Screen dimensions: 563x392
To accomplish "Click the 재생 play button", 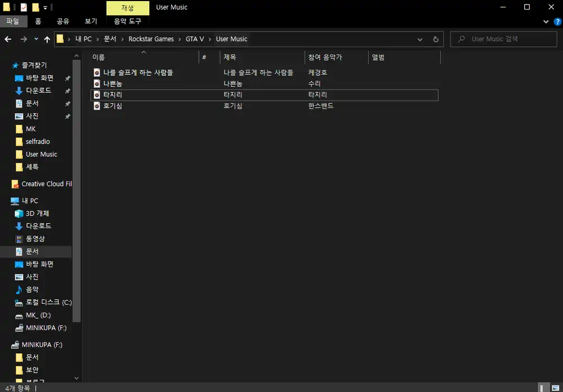I will click(x=127, y=7).
